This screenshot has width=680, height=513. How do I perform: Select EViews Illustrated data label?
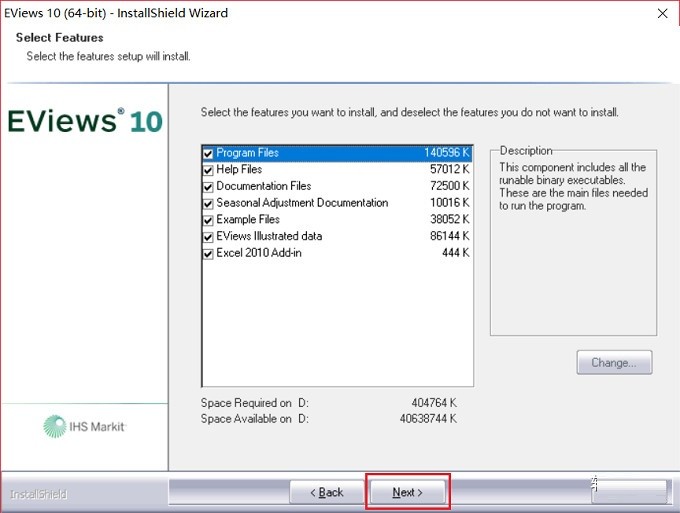pyautogui.click(x=269, y=236)
